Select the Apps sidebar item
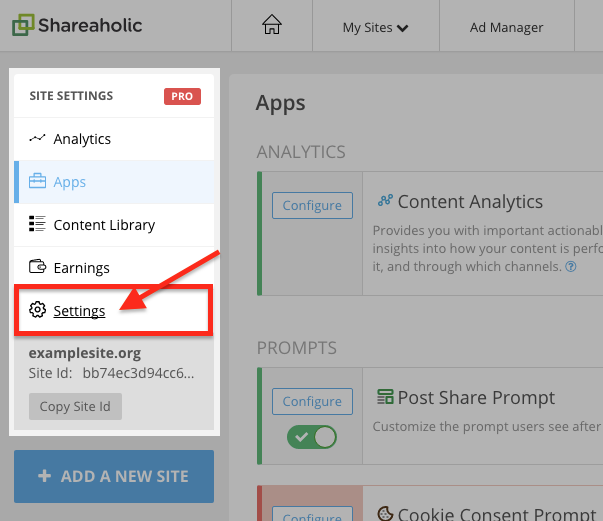Screen dimensions: 603x521 coord(114,182)
